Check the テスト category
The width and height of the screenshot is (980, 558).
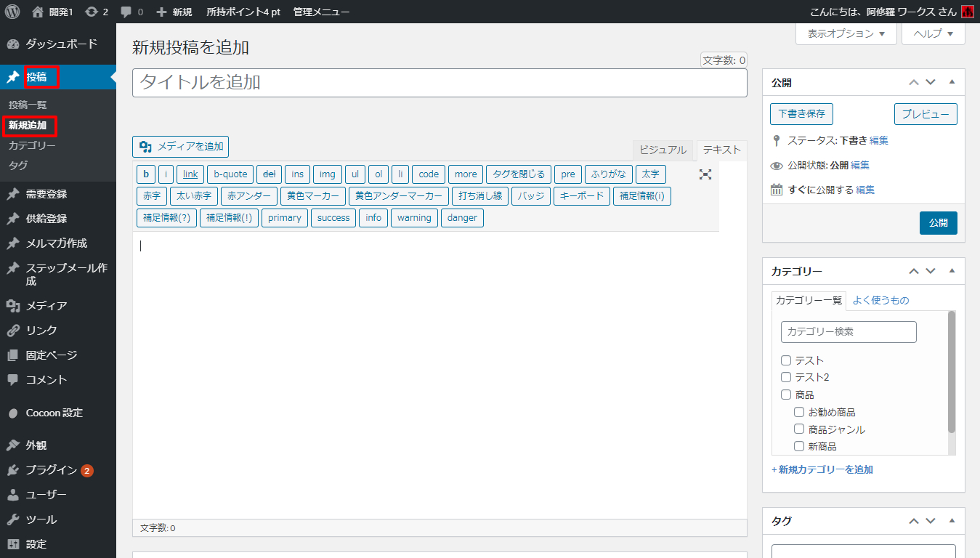786,360
